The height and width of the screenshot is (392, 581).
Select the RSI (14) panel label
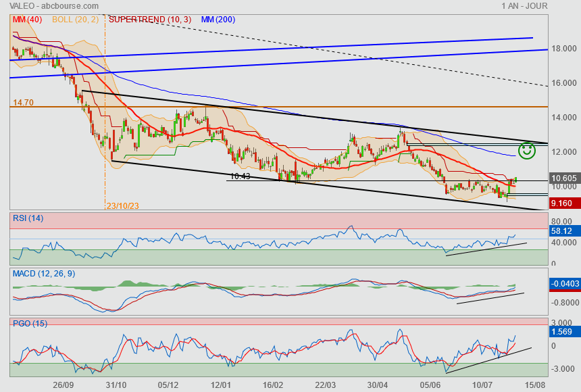28,218
